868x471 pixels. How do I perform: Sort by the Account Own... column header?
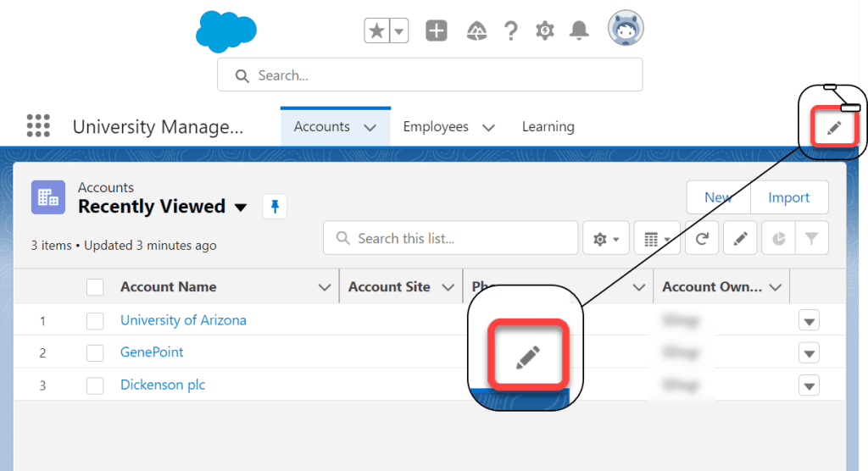click(712, 286)
